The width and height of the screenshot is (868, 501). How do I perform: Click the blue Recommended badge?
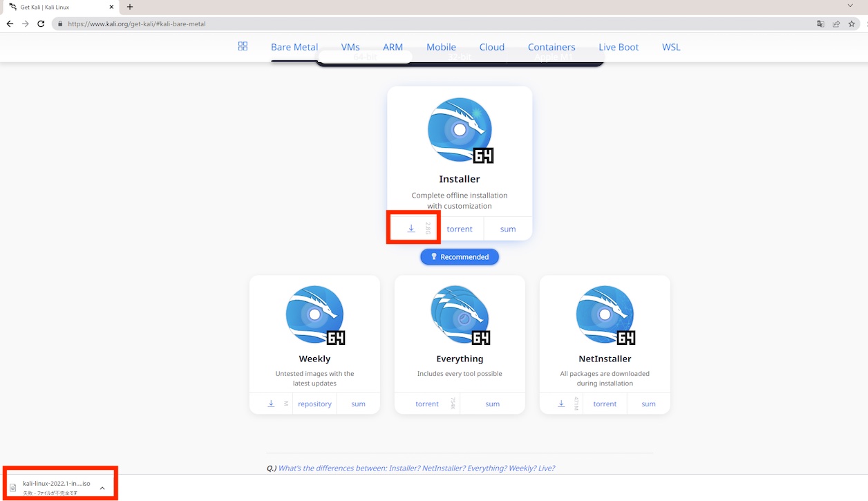click(x=460, y=256)
